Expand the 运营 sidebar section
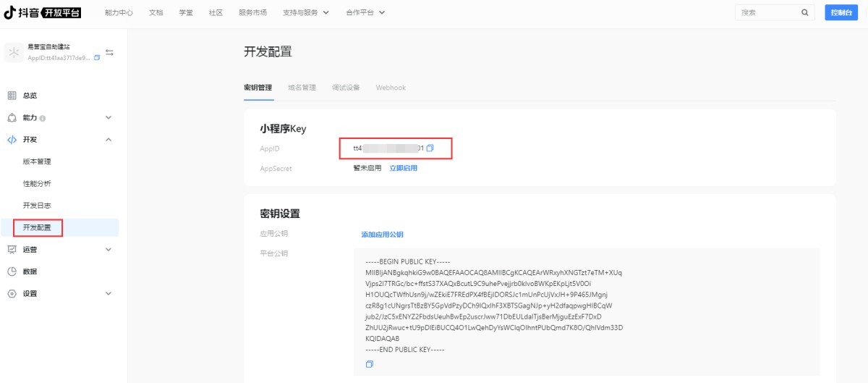 109,250
